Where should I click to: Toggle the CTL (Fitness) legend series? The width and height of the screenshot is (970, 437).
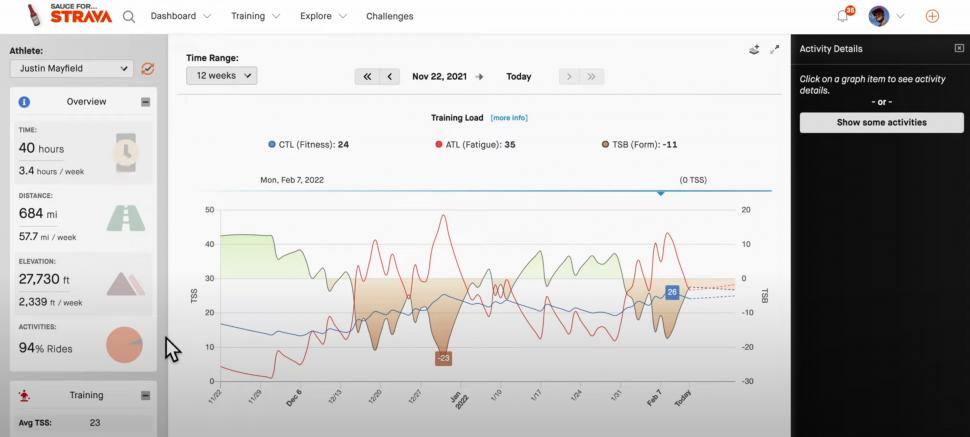(x=309, y=145)
